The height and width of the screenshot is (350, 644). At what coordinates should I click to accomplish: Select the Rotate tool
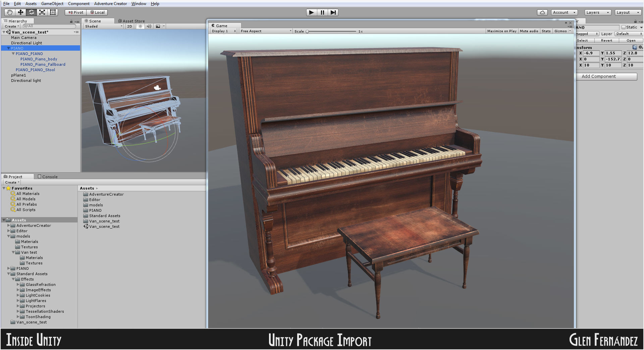click(31, 12)
